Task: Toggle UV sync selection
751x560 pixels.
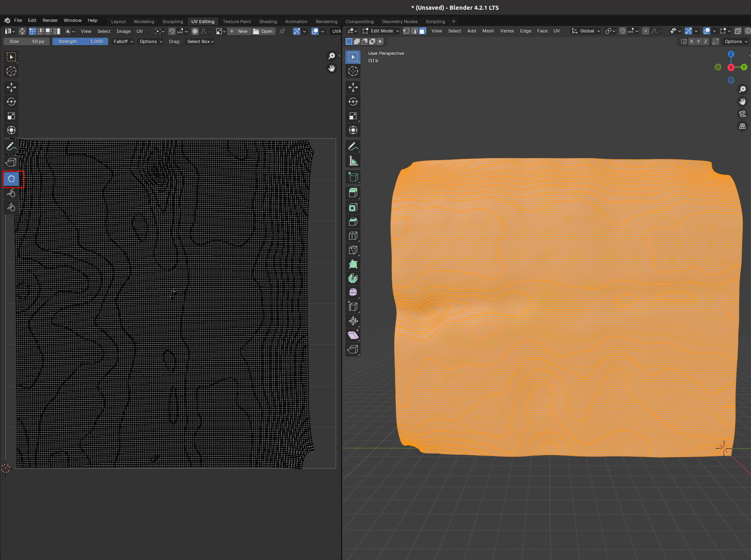Action: tap(22, 31)
